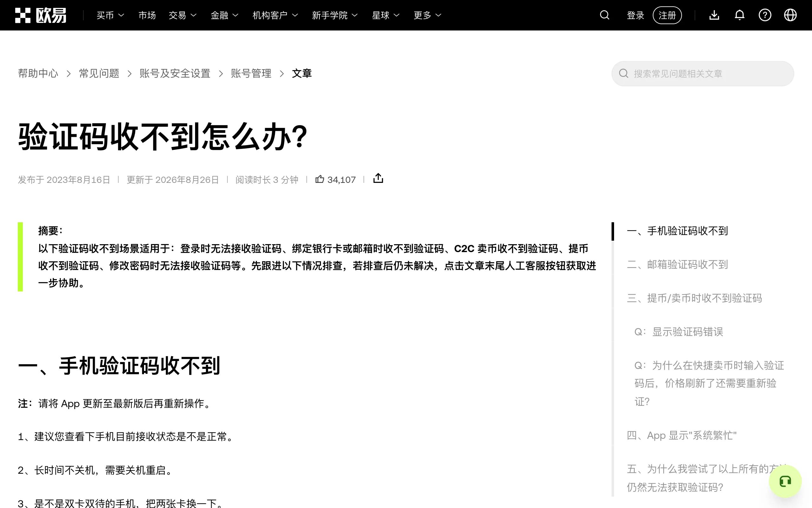Click the share article icon
812x508 pixels.
[378, 178]
